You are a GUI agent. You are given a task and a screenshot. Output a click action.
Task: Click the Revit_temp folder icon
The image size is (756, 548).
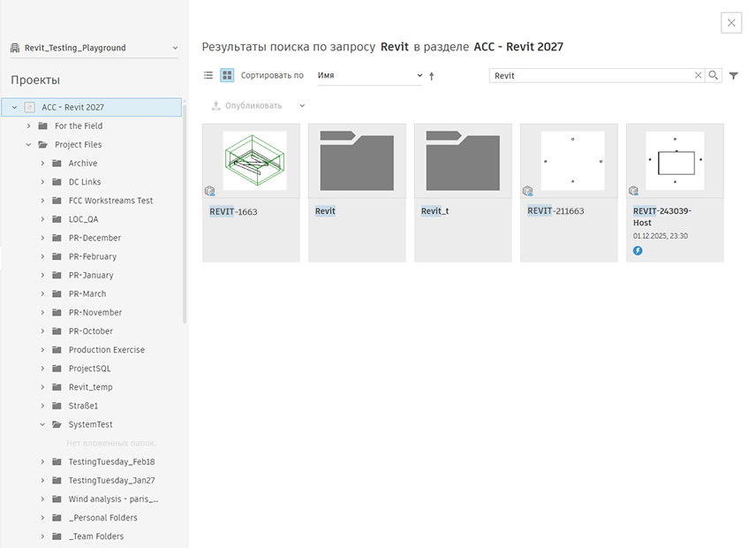click(57, 387)
